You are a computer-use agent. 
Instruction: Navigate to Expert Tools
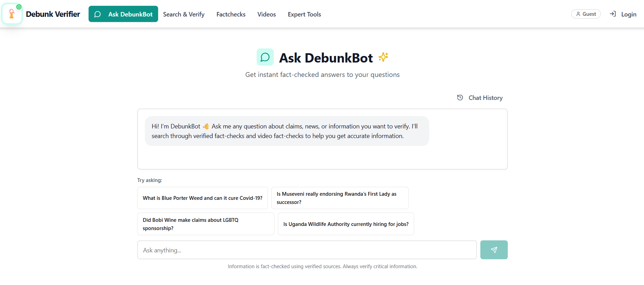point(304,14)
